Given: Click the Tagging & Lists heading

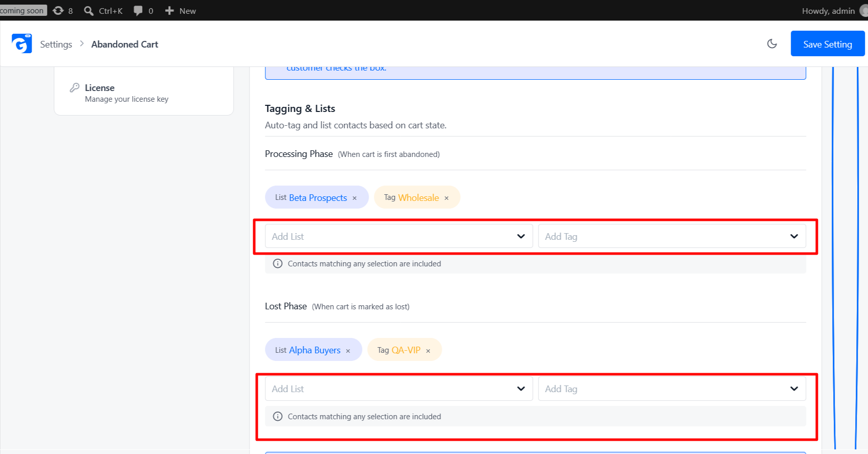Looking at the screenshot, I should coord(300,108).
